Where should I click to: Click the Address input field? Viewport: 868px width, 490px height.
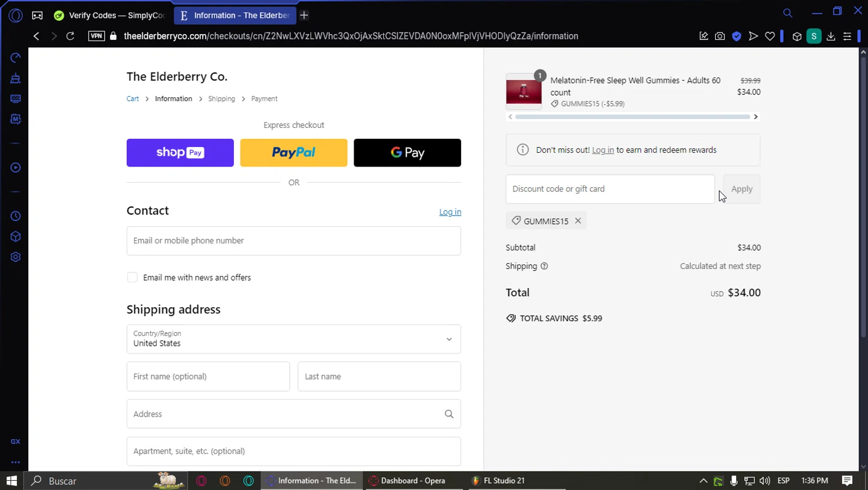tap(294, 414)
